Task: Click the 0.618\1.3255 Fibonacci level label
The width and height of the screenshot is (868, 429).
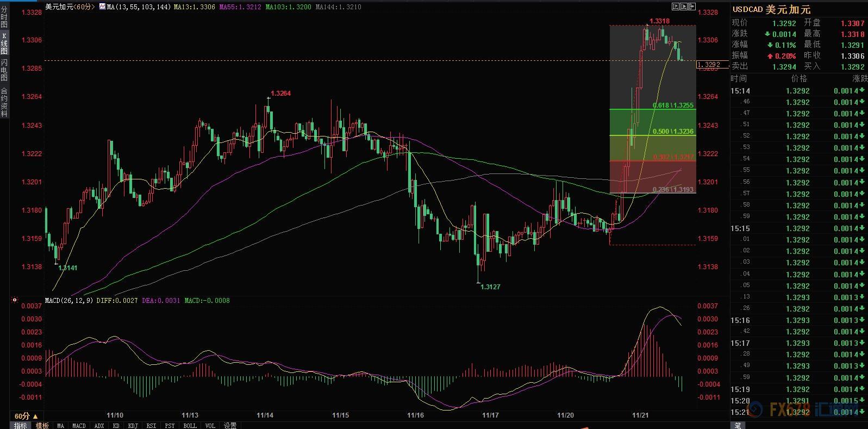Action: pos(673,105)
